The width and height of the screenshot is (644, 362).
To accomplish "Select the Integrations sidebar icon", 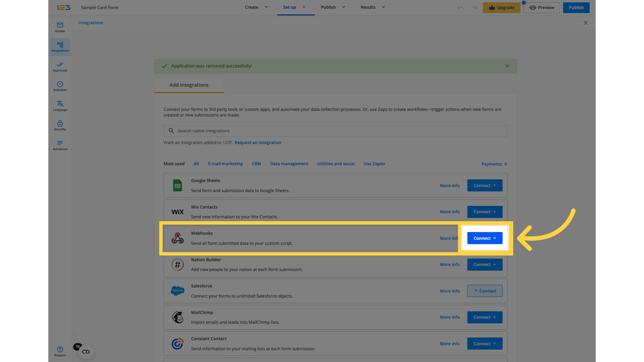I will (60, 47).
